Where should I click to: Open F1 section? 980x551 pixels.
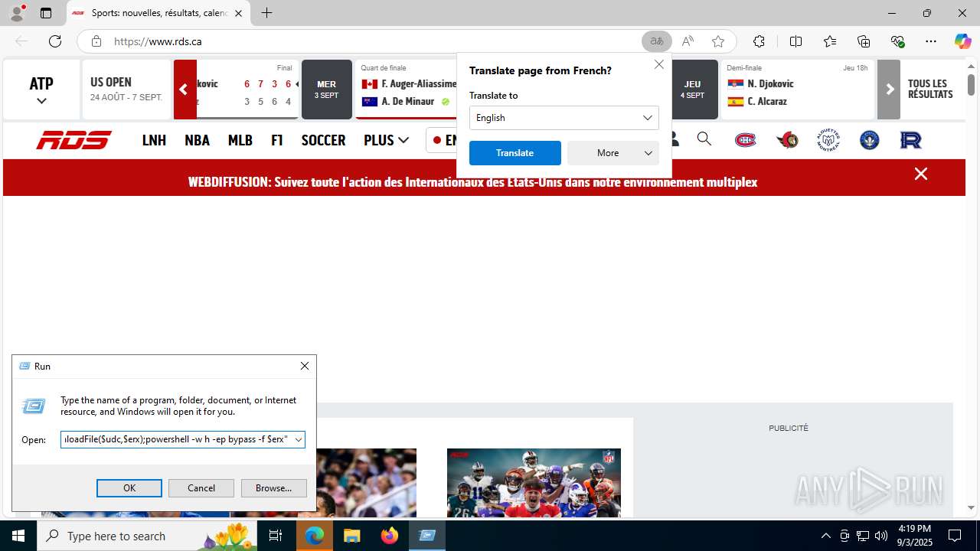(x=277, y=140)
